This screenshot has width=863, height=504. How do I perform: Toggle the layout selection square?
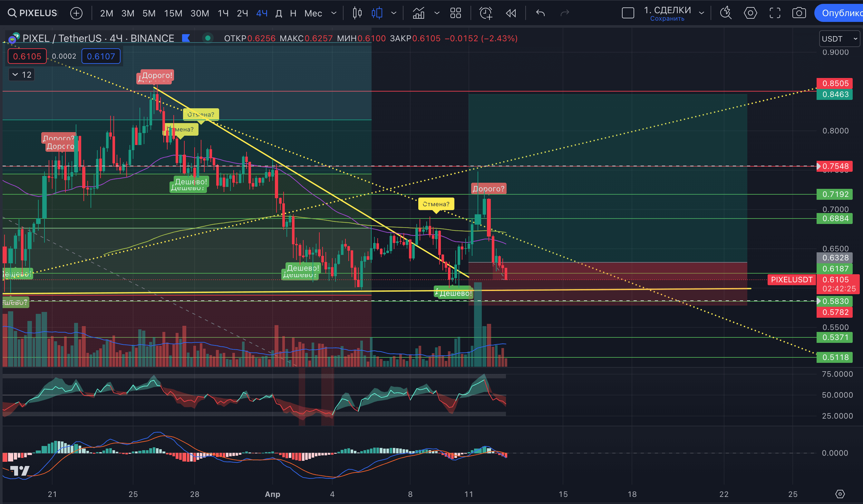click(x=628, y=13)
